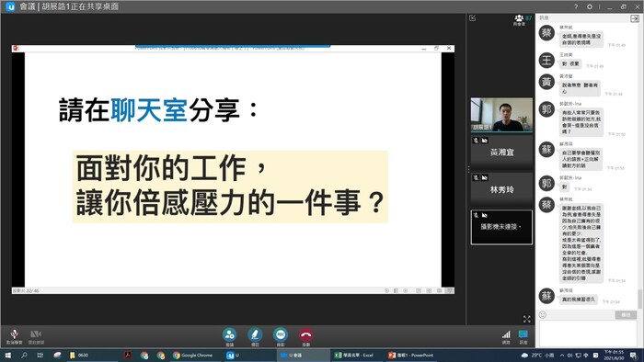Viewport: 644px width, 362px height.
Task: Open the weather widget showing 29°C
Action: [537, 355]
